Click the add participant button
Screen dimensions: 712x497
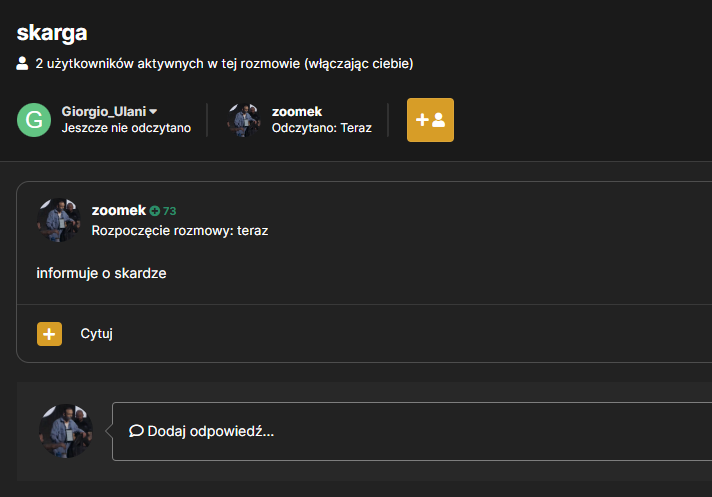click(x=430, y=120)
